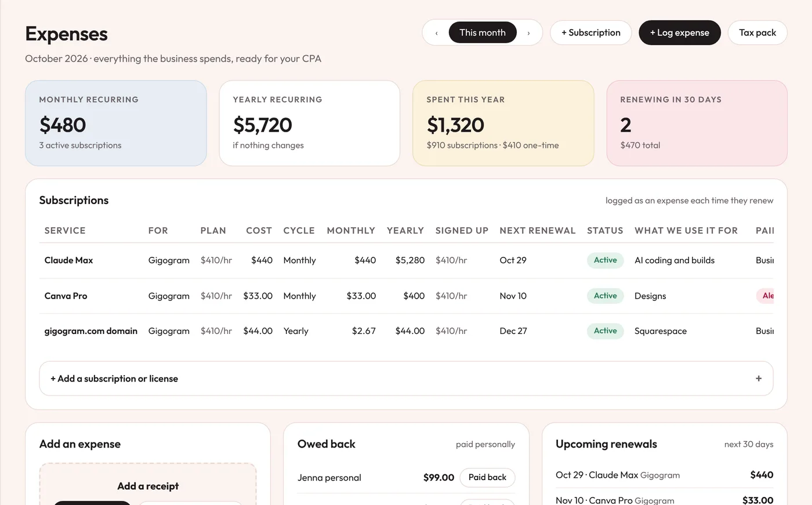
Task: Click Oct 29 Claude Max upcoming renewal
Action: coord(664,475)
